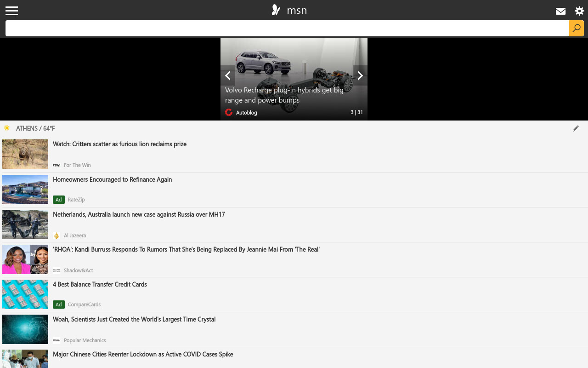The height and width of the screenshot is (368, 588).
Task: Click the Autoblog logo icon
Action: click(x=229, y=112)
